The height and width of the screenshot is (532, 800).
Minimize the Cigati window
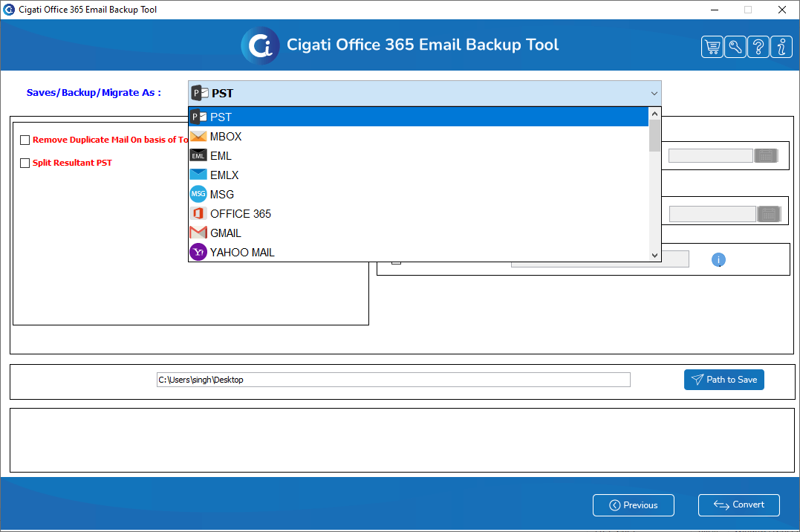coord(715,10)
